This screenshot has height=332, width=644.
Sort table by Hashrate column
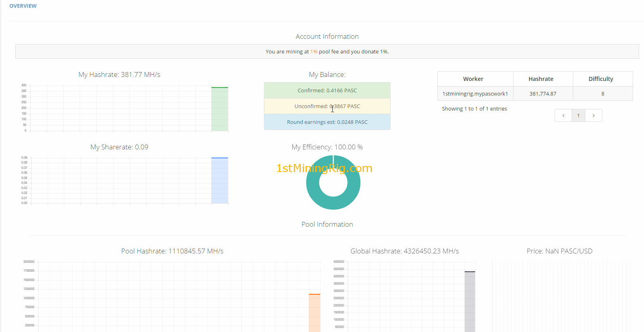coord(543,79)
